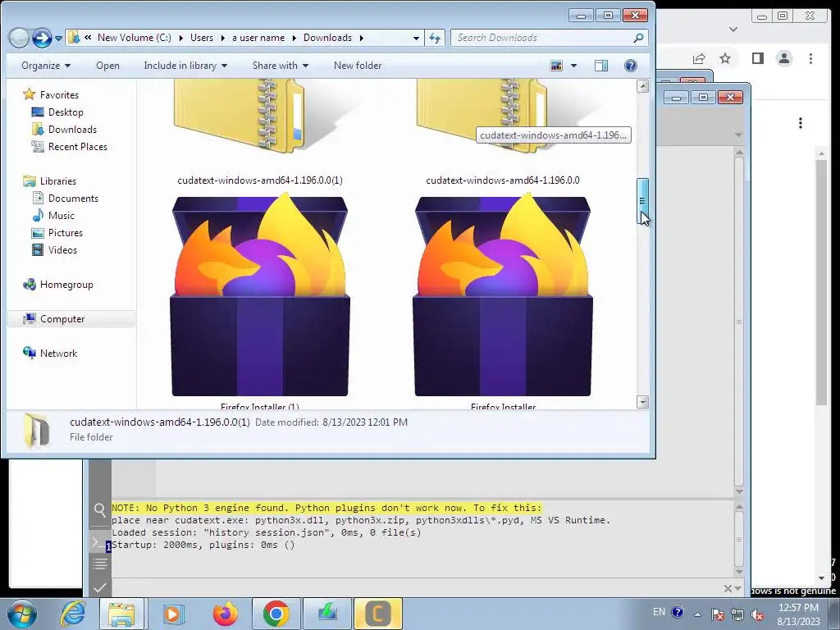Show hidden tray icons arrow

[697, 614]
